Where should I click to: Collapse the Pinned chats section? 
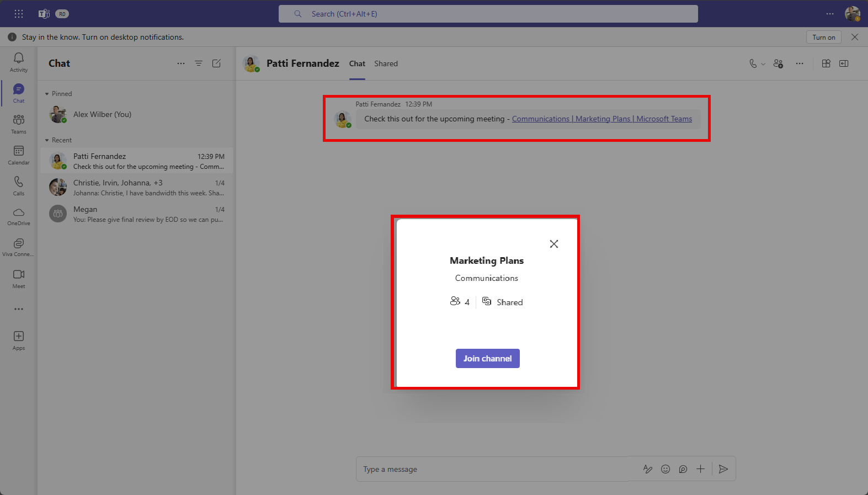click(x=47, y=94)
